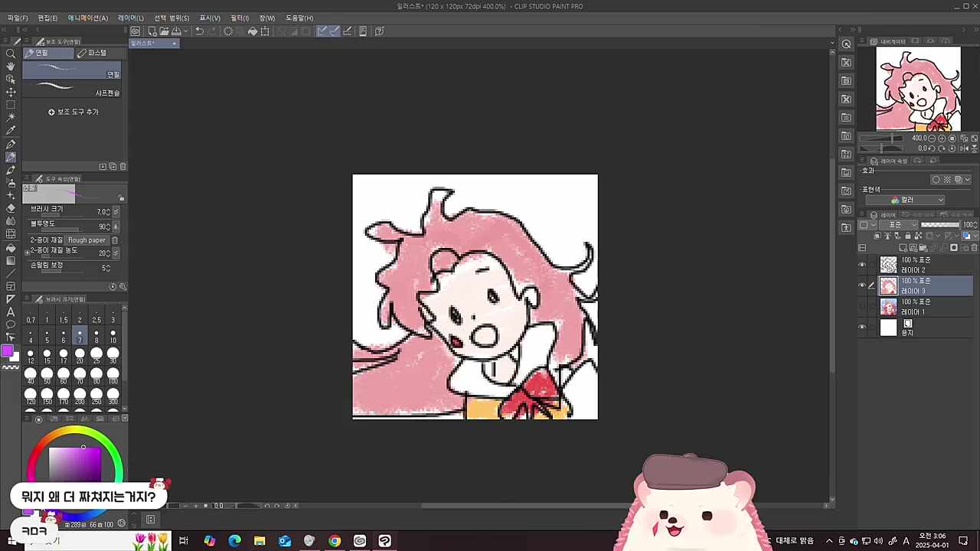The image size is (980, 551).
Task: Show 레이어 1 via visibility box
Action: (862, 307)
